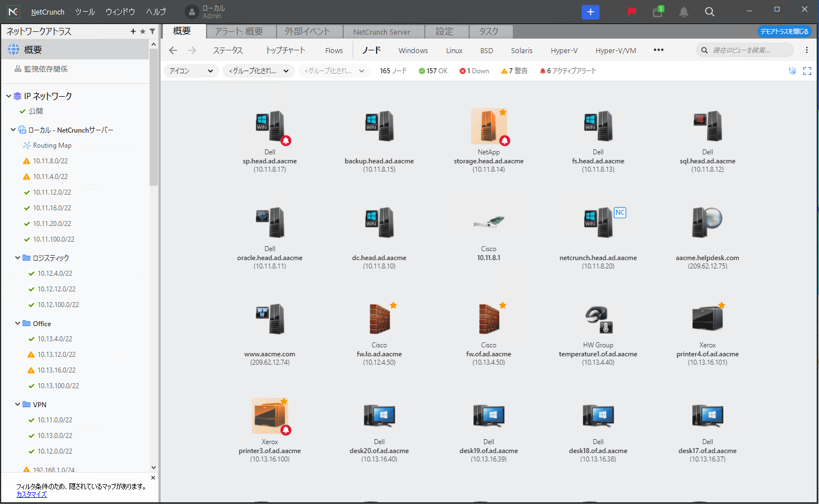The image size is (819, 504).
Task: Select Xerox printer4.of.ad.aacme icon
Action: [x=708, y=318]
